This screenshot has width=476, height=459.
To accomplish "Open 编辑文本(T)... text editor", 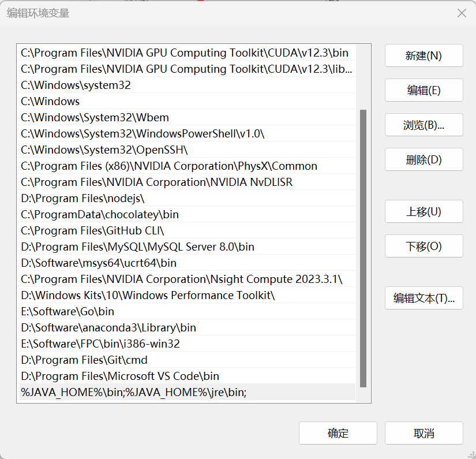I will coord(423,298).
